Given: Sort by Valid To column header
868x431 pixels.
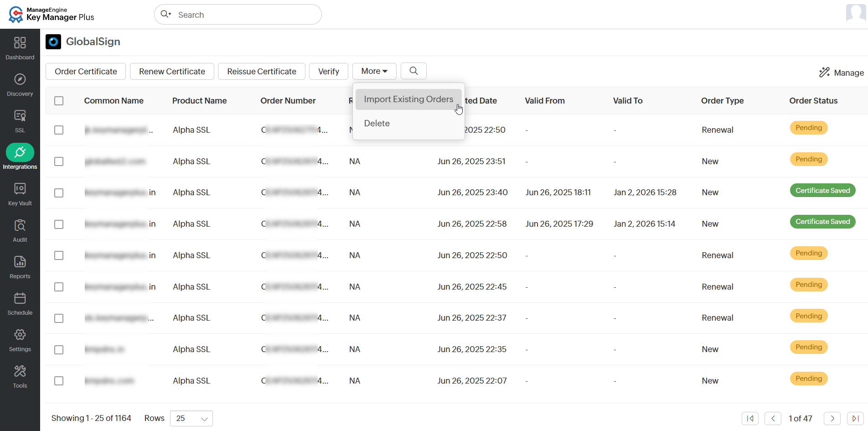Looking at the screenshot, I should (x=628, y=101).
